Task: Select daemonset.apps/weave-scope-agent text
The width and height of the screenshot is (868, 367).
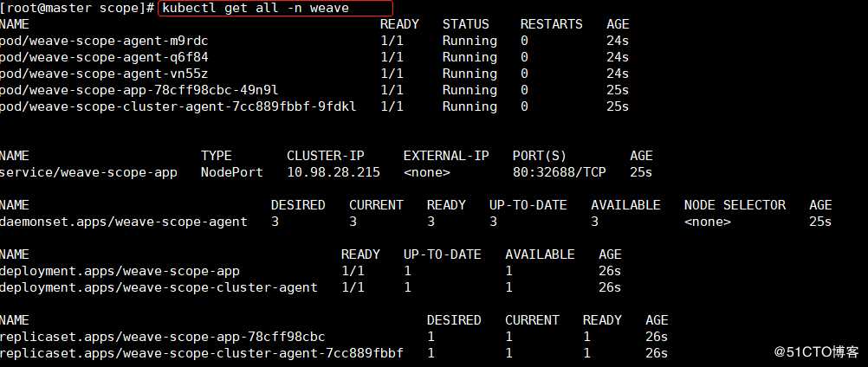Action: [x=124, y=222]
